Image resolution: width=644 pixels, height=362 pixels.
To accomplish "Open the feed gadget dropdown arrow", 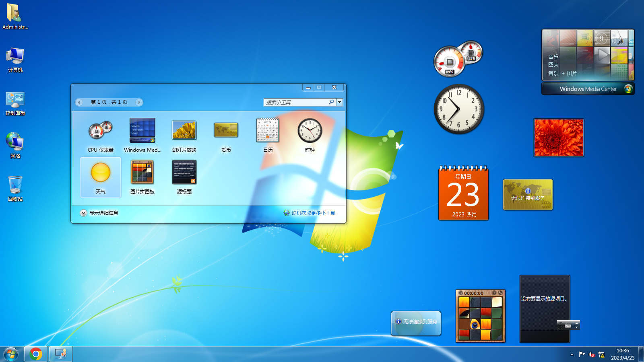I will pos(577,327).
